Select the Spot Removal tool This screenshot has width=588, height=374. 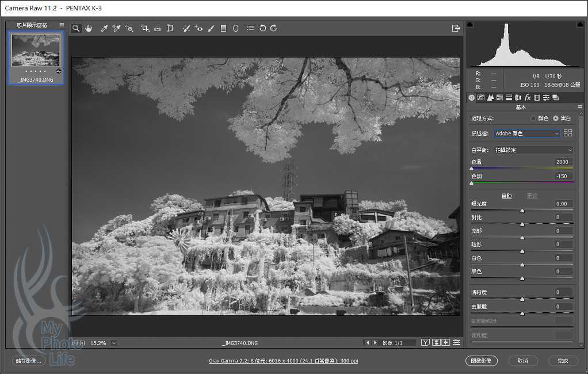[x=186, y=28]
